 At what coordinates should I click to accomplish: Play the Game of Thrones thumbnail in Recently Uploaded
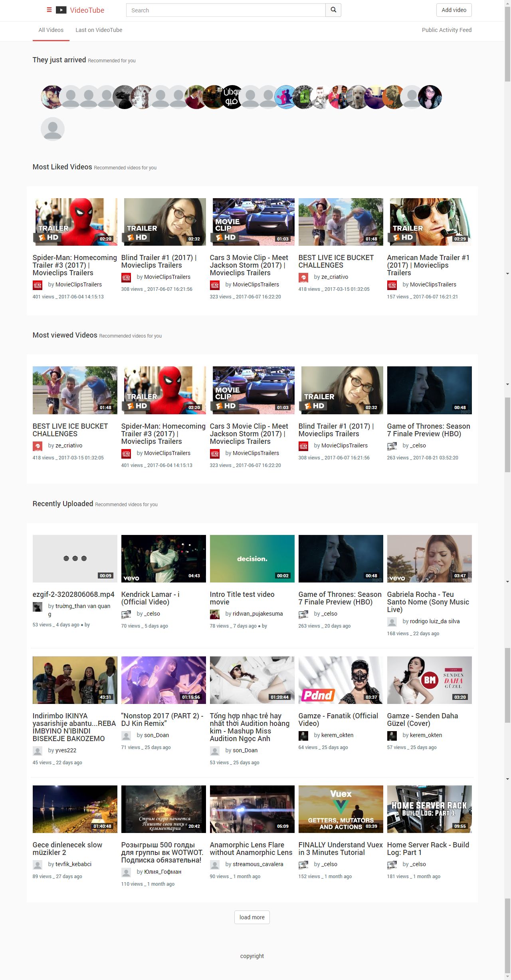341,559
